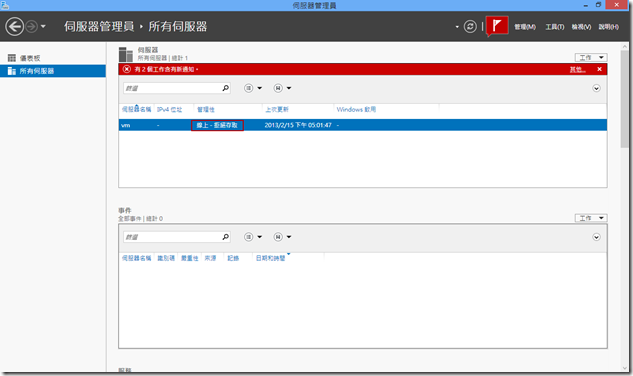Expand dropdown arrow beside servers list options
The width and height of the screenshot is (633, 376).
tap(260, 88)
